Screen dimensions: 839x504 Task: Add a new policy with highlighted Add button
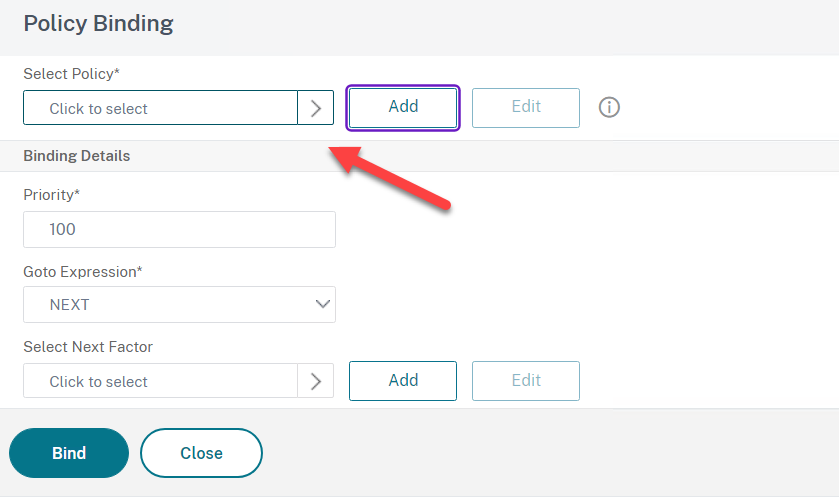(x=403, y=108)
